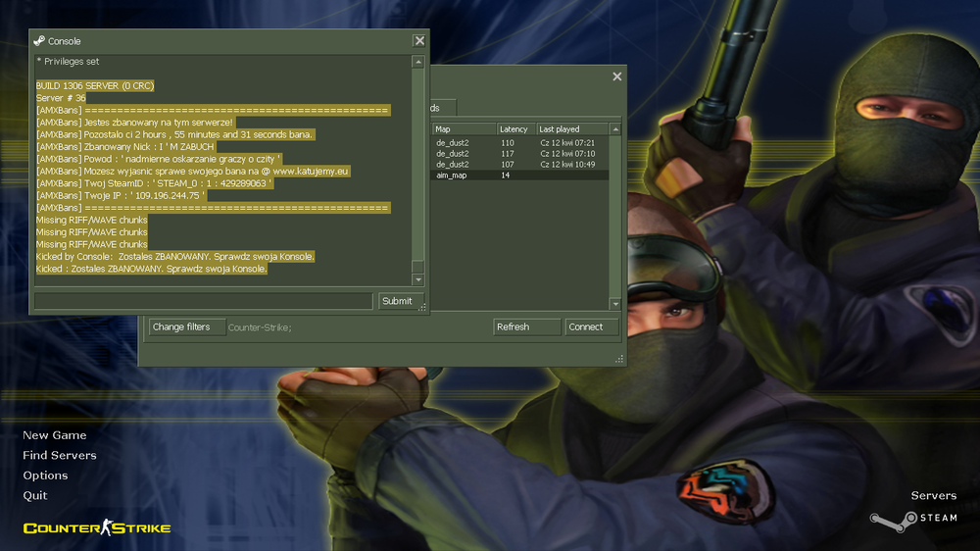Viewport: 980px width, 551px height.
Task: Close the Console window
Action: [x=419, y=40]
